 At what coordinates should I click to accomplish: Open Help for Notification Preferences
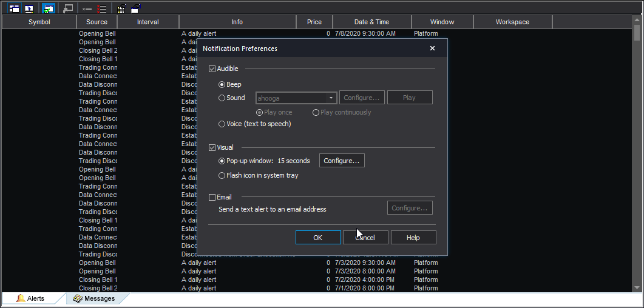pos(413,238)
